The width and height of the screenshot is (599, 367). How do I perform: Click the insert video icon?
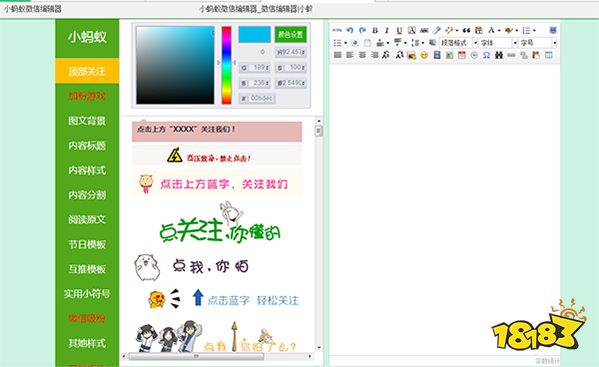point(437,55)
